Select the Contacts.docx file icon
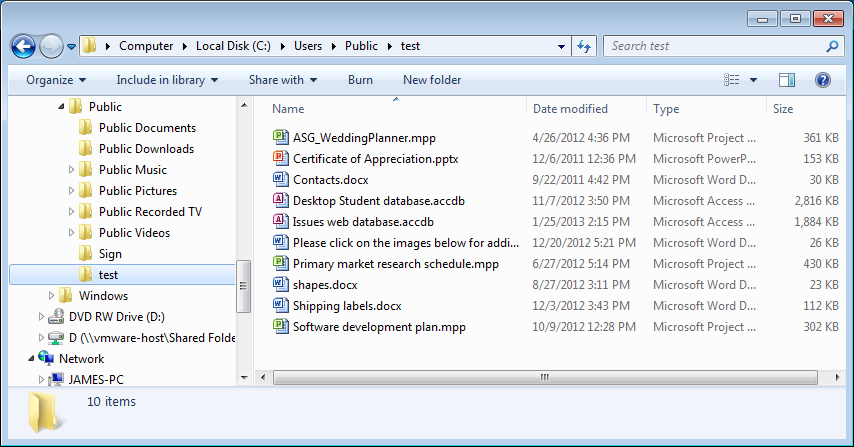This screenshot has height=447, width=854. point(280,179)
